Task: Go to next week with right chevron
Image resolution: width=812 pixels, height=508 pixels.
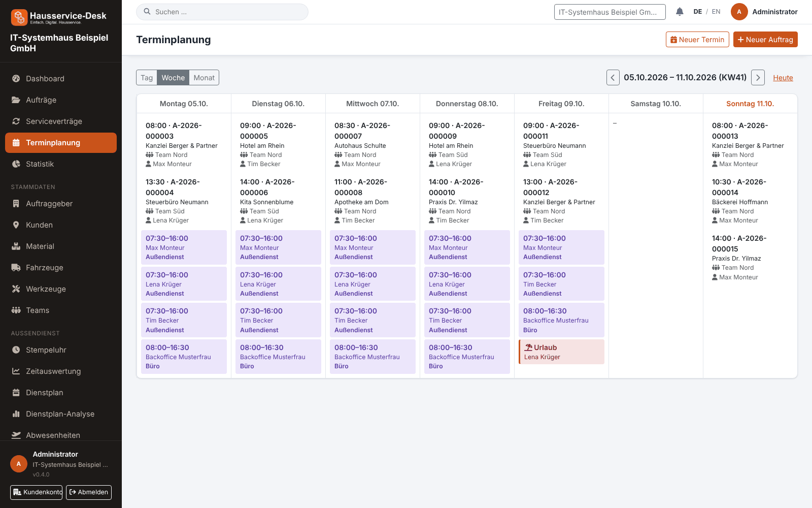Action: pos(758,78)
